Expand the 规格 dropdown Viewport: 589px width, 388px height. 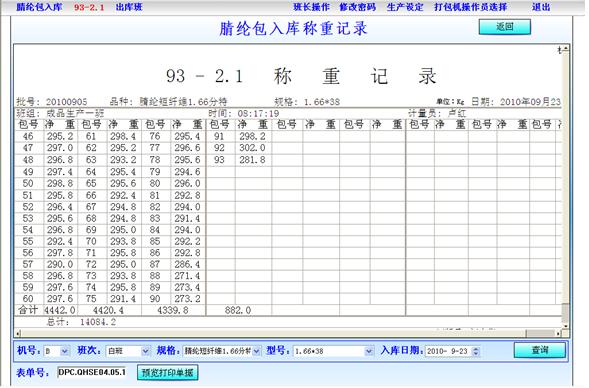click(257, 351)
